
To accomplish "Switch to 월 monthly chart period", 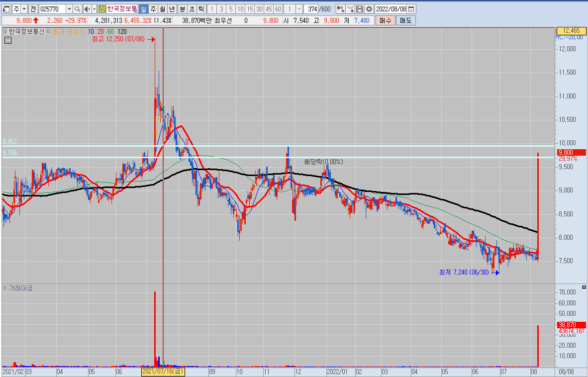I will (162, 9).
